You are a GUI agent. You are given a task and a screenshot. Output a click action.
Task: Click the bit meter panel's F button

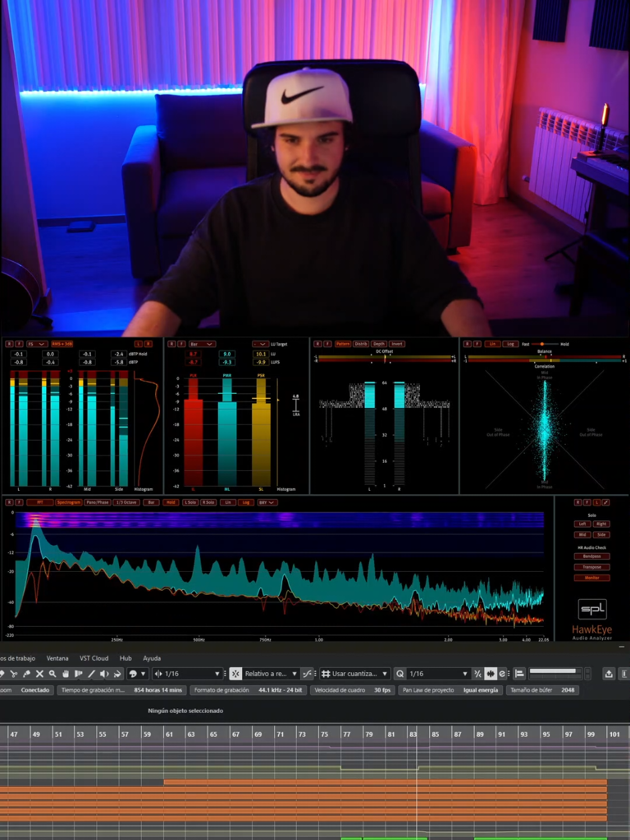pyautogui.click(x=328, y=344)
